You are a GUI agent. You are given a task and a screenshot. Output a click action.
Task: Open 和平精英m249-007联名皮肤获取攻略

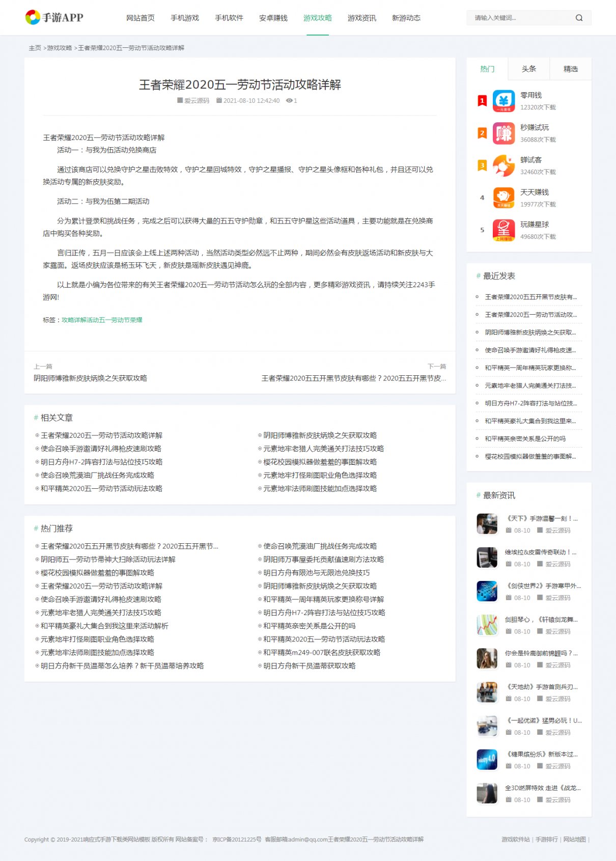point(322,652)
